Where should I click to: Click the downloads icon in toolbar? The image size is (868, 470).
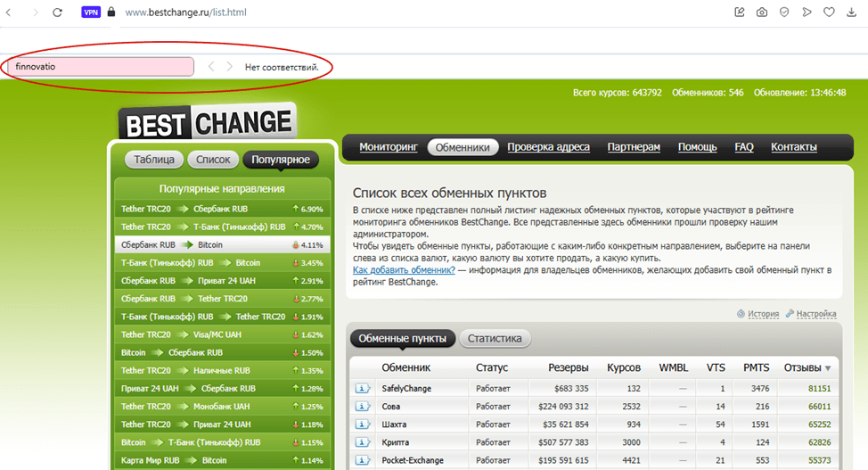click(851, 12)
